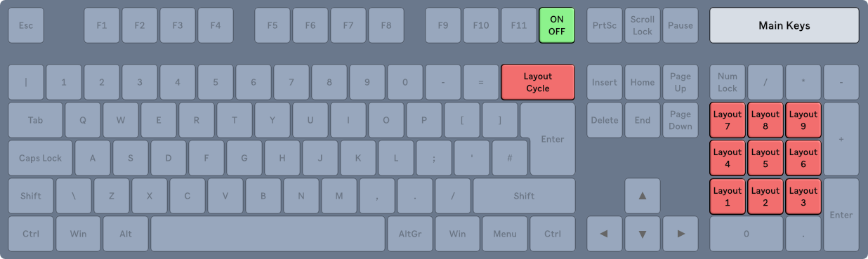Viewport: 868px width, 259px height.
Task: Toggle the Caps Lock key
Action: [41, 158]
